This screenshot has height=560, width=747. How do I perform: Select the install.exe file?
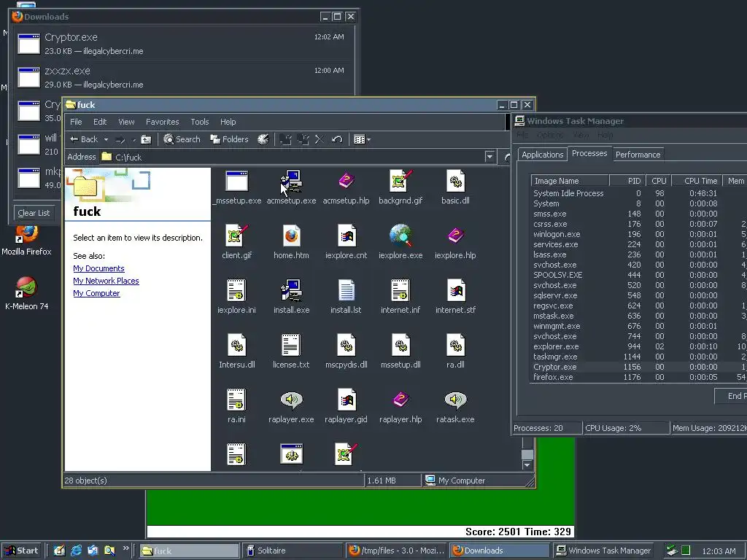coord(291,297)
